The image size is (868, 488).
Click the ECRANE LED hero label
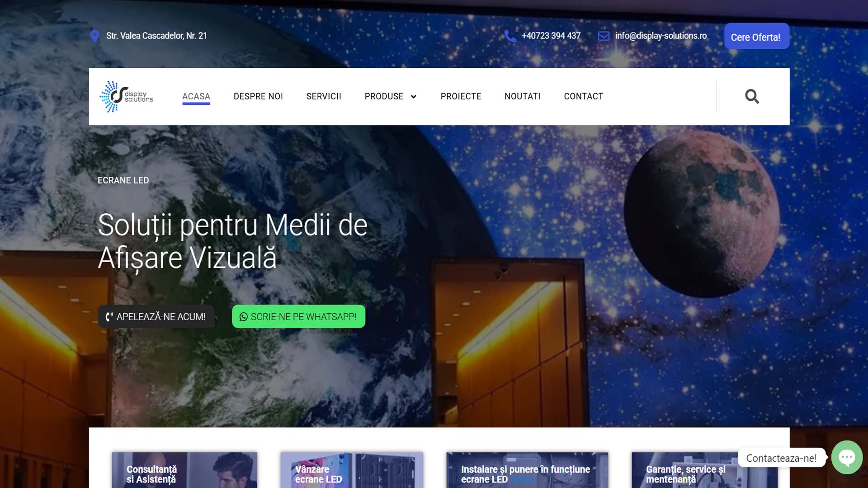click(123, 180)
